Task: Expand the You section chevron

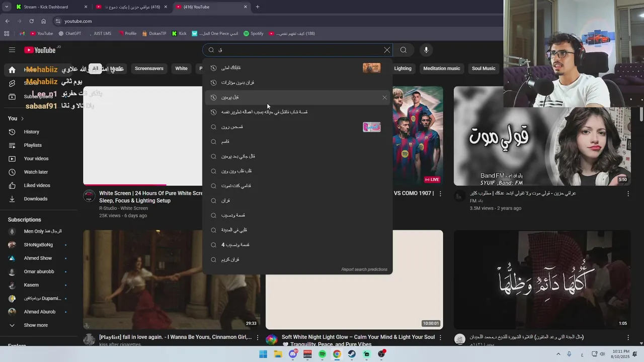Action: click(x=22, y=119)
